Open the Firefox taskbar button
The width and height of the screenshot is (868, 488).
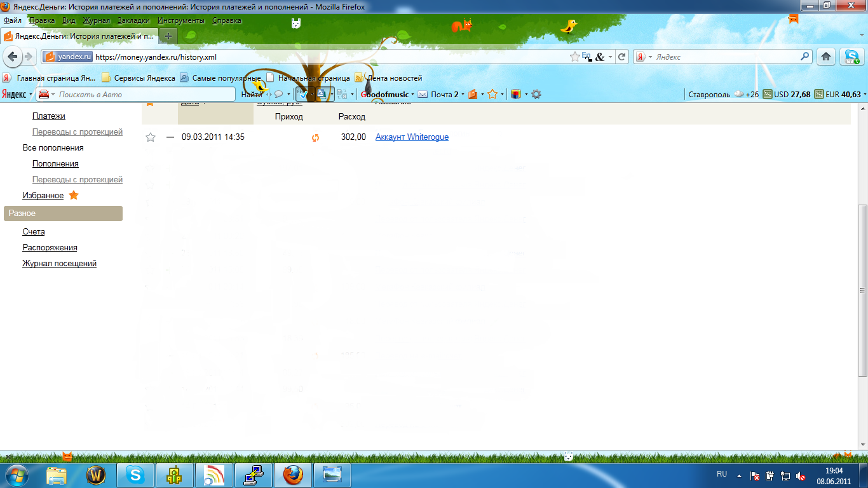[x=292, y=474]
